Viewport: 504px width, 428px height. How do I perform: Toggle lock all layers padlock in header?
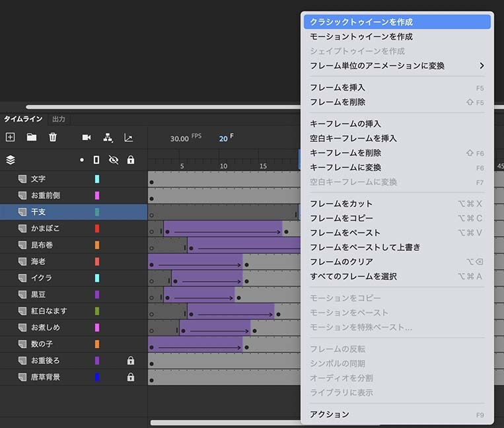pos(131,160)
